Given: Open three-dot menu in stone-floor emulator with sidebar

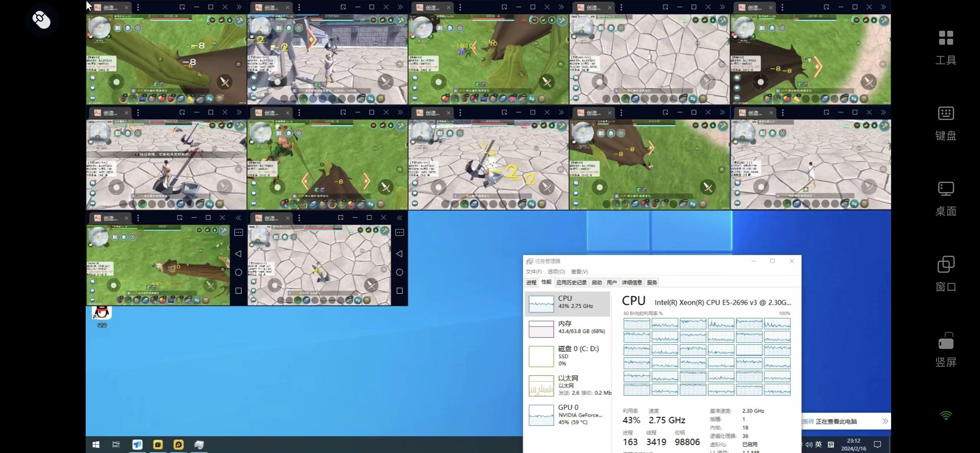Looking at the screenshot, I should tap(299, 218).
